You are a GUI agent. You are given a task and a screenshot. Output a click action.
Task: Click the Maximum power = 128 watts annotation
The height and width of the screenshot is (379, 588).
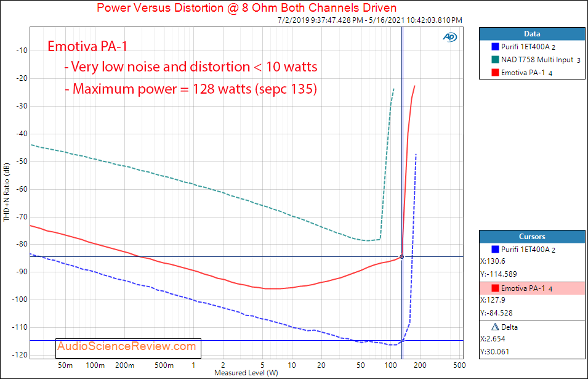[191, 89]
